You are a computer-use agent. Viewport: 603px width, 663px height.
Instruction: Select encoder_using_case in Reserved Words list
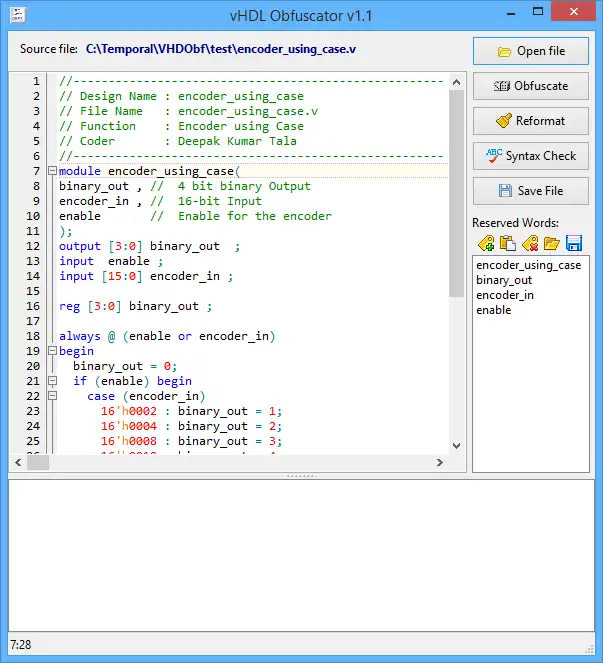[529, 266]
